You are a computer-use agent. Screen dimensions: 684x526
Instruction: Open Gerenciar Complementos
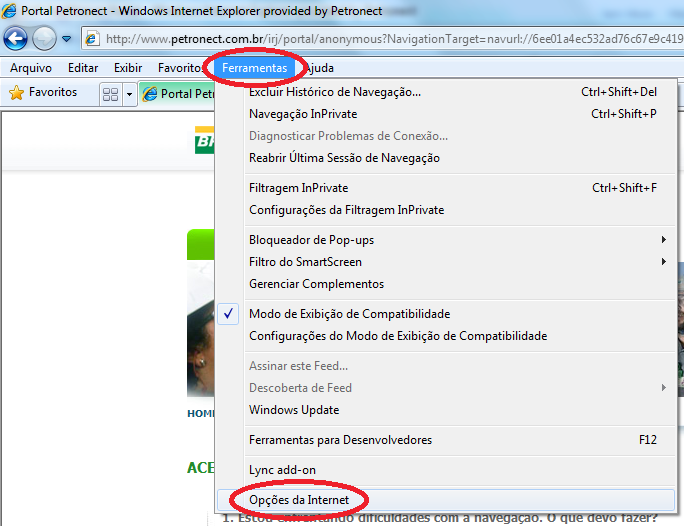446,284
